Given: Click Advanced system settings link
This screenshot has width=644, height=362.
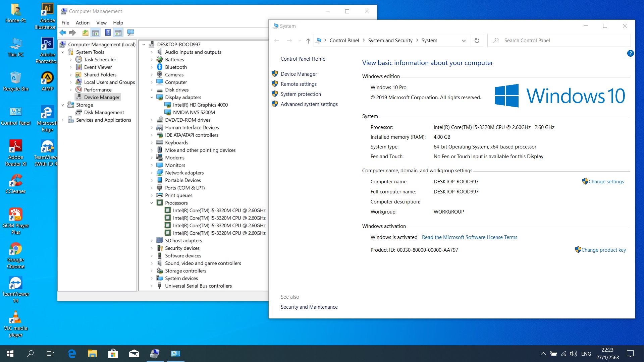Looking at the screenshot, I should [309, 104].
